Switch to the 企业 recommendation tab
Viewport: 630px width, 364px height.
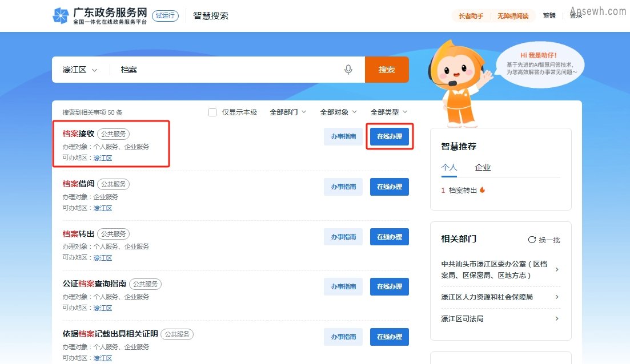coord(483,167)
